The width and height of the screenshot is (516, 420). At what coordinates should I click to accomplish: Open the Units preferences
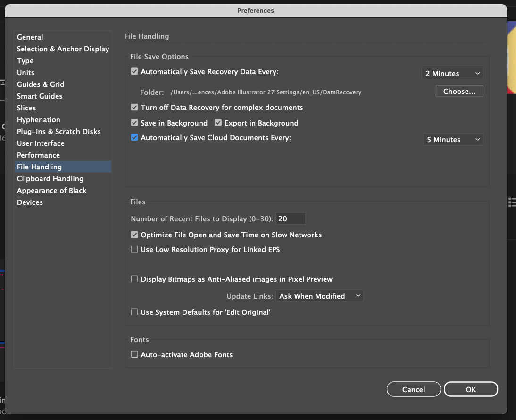point(25,72)
